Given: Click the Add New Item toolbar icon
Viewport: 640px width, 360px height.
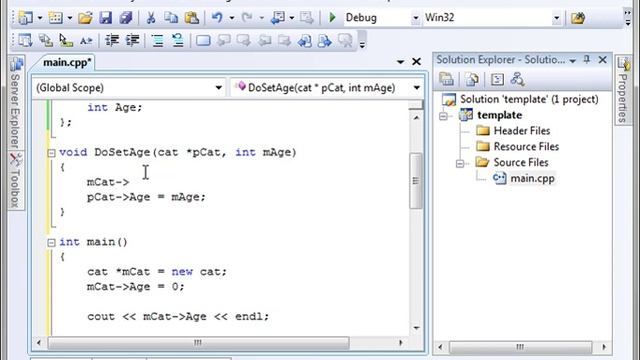Looking at the screenshot, I should 56,18.
